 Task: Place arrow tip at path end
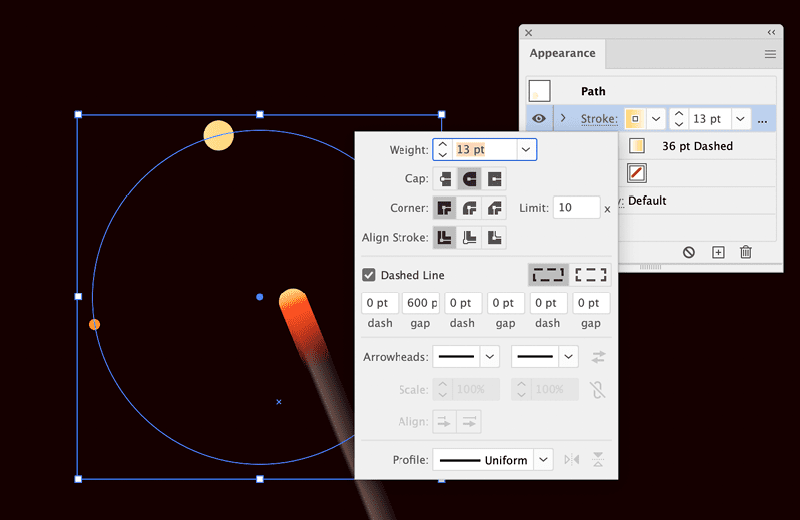pos(469,422)
